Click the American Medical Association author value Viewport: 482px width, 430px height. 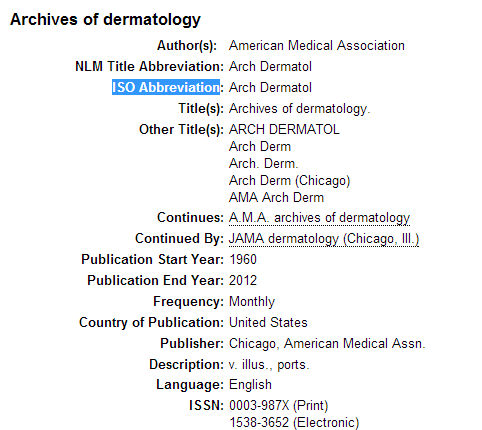click(x=317, y=46)
